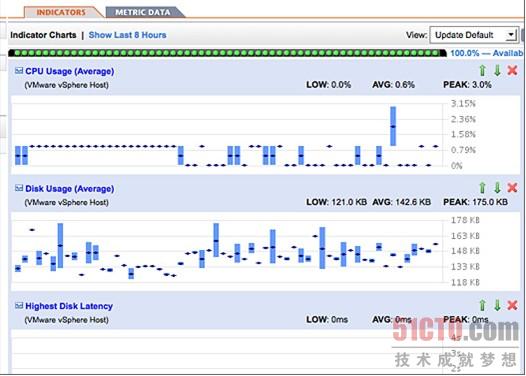Screen dimensions: 526x376
Task: Move Disk Usage chart down with green arrow
Action: pos(497,188)
